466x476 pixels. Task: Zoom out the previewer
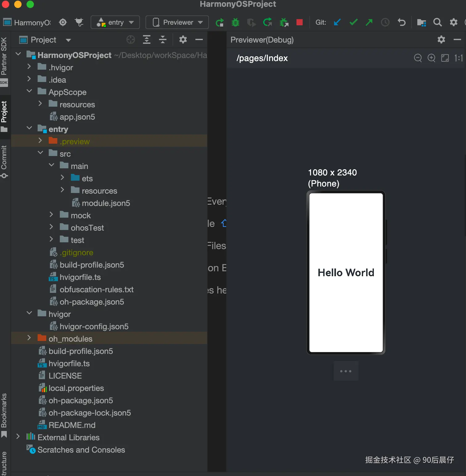coord(418,58)
